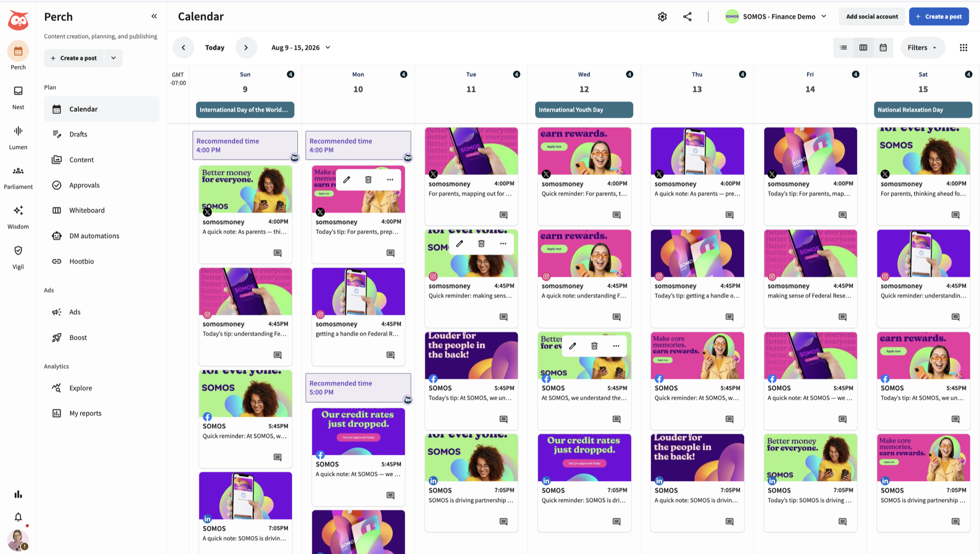The width and height of the screenshot is (980, 554).
Task: Open more options on Monday 4:00PM post
Action: click(390, 180)
